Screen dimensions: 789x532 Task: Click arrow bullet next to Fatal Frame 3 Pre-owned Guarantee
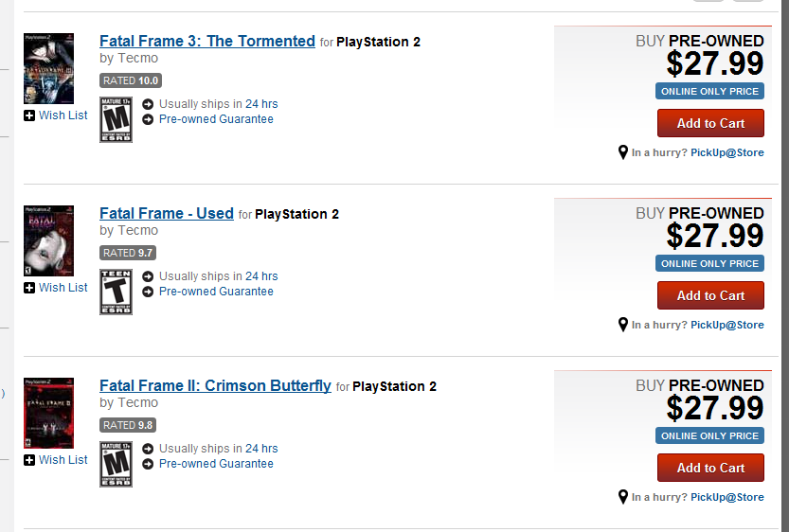click(x=148, y=119)
